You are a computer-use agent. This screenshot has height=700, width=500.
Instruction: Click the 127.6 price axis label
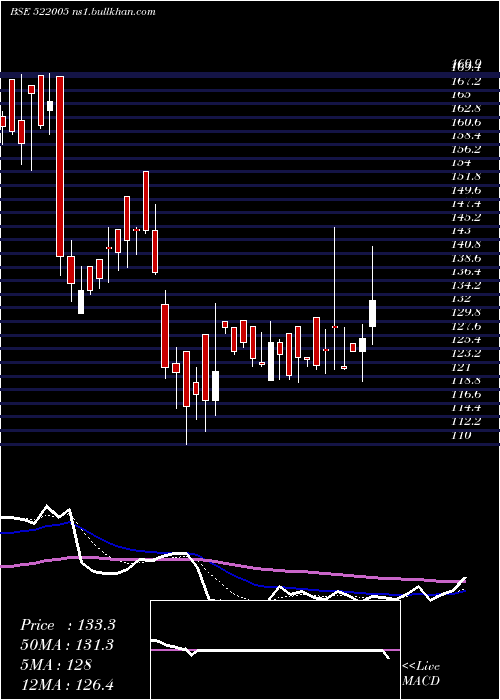(x=467, y=326)
